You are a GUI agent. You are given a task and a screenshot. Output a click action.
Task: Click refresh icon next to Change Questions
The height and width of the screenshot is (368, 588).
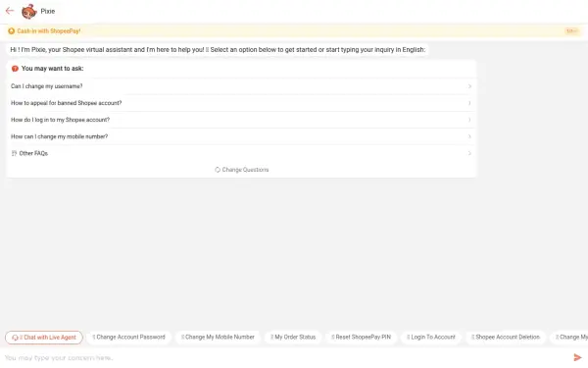pos(218,170)
